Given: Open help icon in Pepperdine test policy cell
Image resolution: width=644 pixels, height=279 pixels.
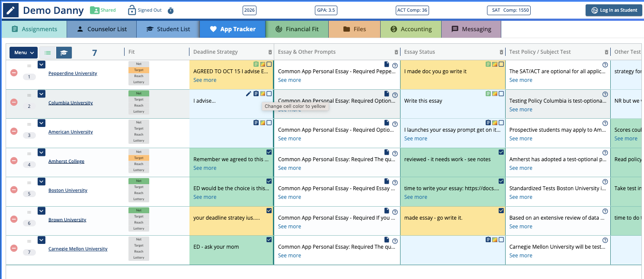Looking at the screenshot, I should pyautogui.click(x=605, y=65).
